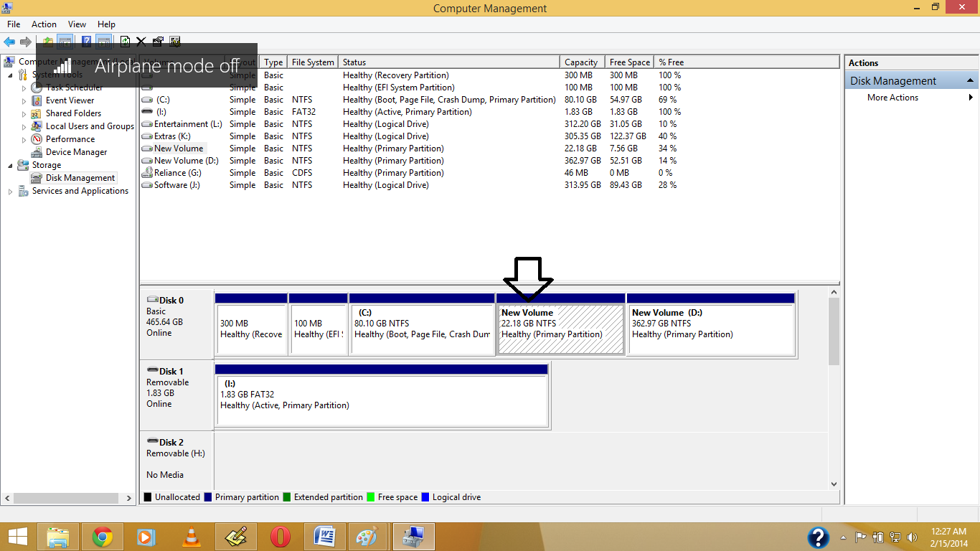Collapse the Disk Management actions section arrow
This screenshot has width=980, height=551.
[971, 80]
